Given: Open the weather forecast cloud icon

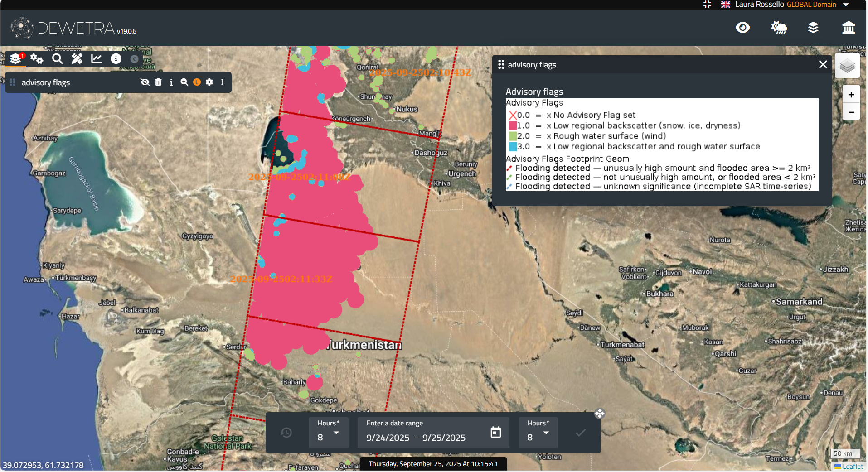Looking at the screenshot, I should (779, 28).
